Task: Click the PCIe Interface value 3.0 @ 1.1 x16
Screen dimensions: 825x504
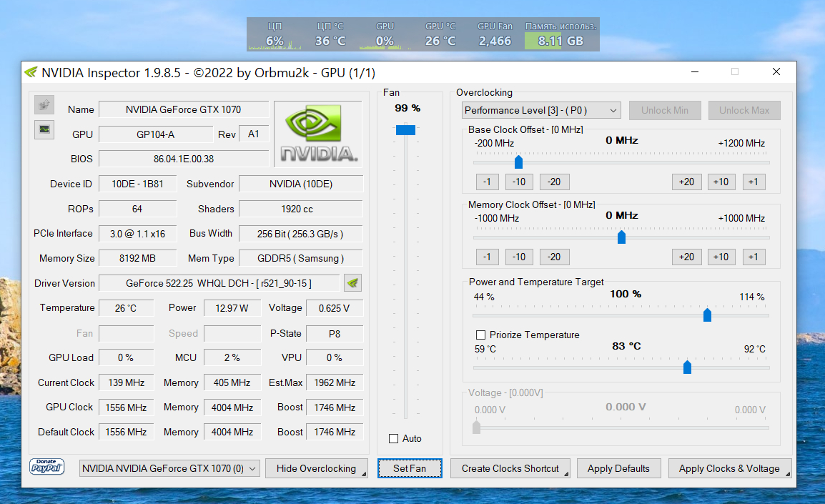Action: pos(137,234)
